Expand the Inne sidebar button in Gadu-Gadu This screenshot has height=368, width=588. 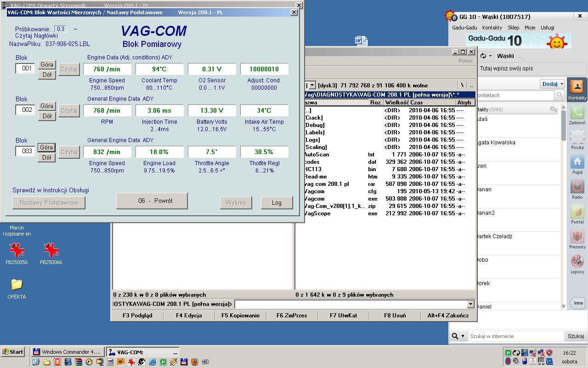pyautogui.click(x=577, y=303)
